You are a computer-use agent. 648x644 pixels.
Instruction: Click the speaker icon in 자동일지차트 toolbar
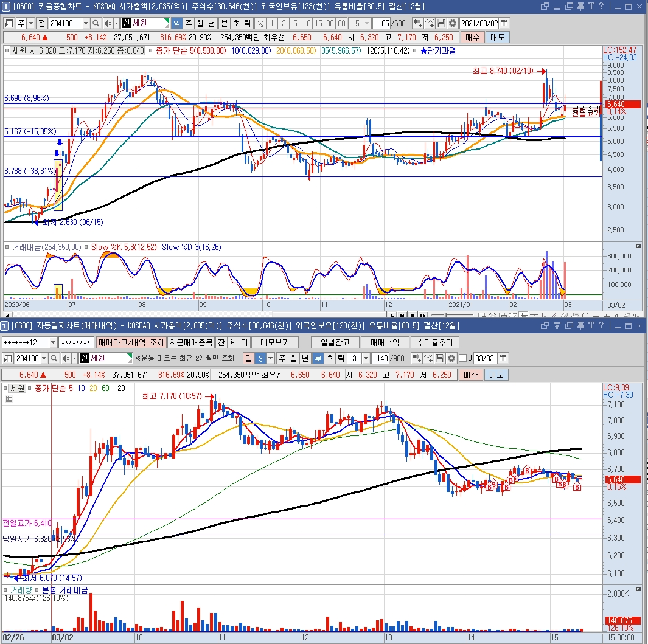tap(65, 358)
